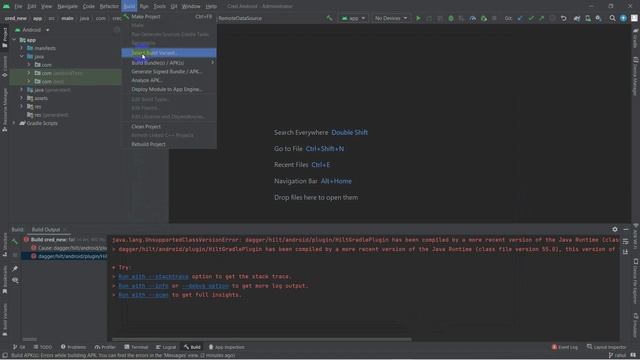This screenshot has width=640, height=360.
Task: Click the Make Project hammer icon in the toolbar
Action: pyautogui.click(x=329, y=18)
